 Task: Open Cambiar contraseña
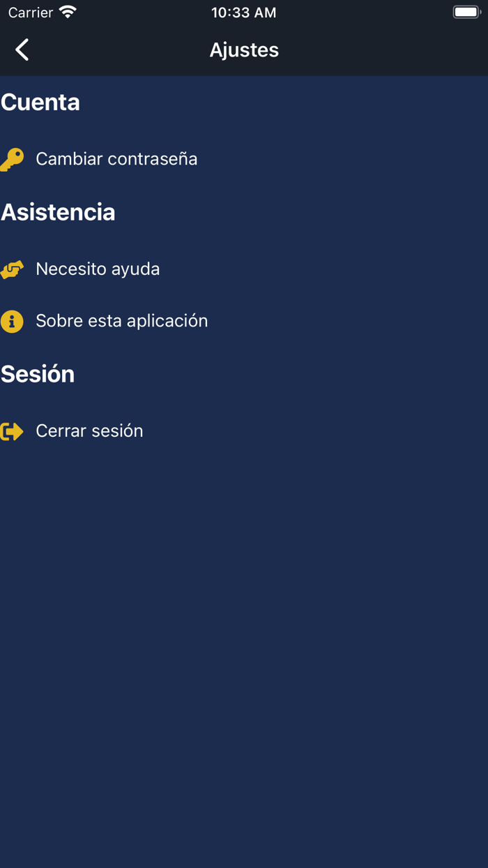116,159
